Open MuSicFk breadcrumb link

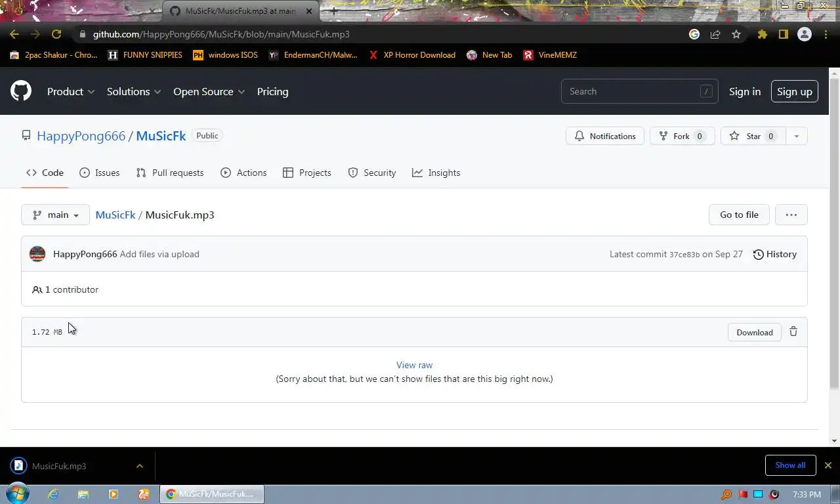coord(115,215)
